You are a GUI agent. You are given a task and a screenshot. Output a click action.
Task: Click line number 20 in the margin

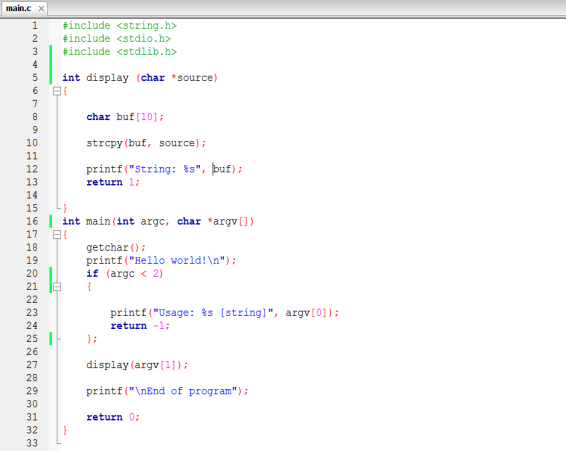click(32, 274)
